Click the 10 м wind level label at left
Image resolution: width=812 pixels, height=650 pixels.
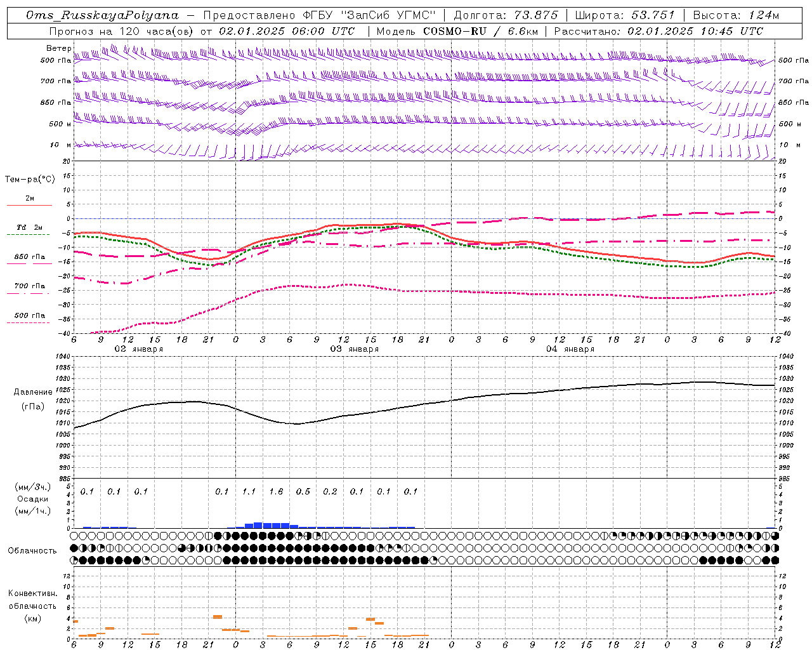[x=60, y=145]
